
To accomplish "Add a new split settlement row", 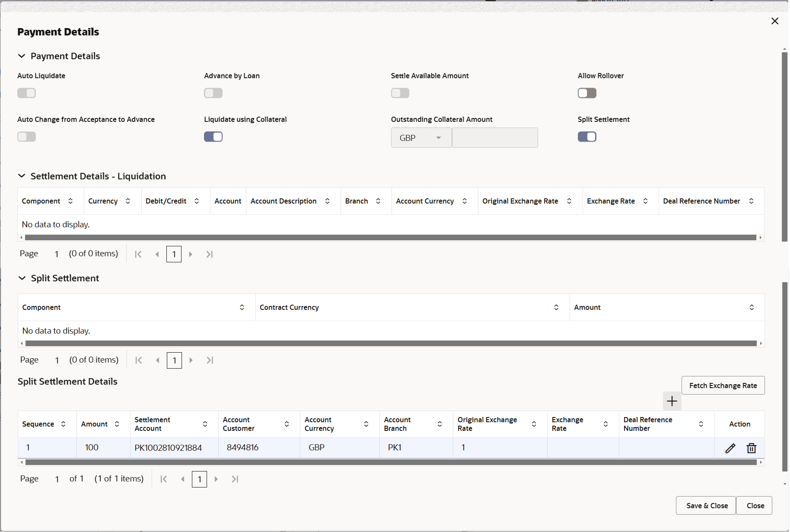I will click(x=672, y=401).
